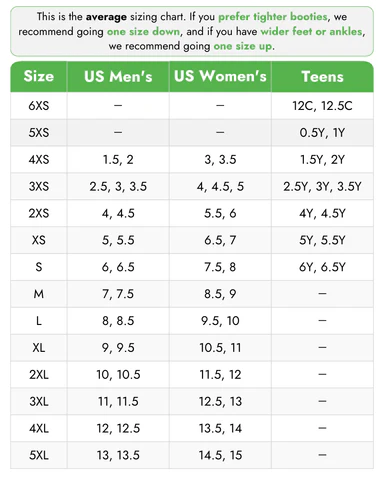Select the 5XL size label
Viewport: 384px width, 480px height.
[x=39, y=455]
